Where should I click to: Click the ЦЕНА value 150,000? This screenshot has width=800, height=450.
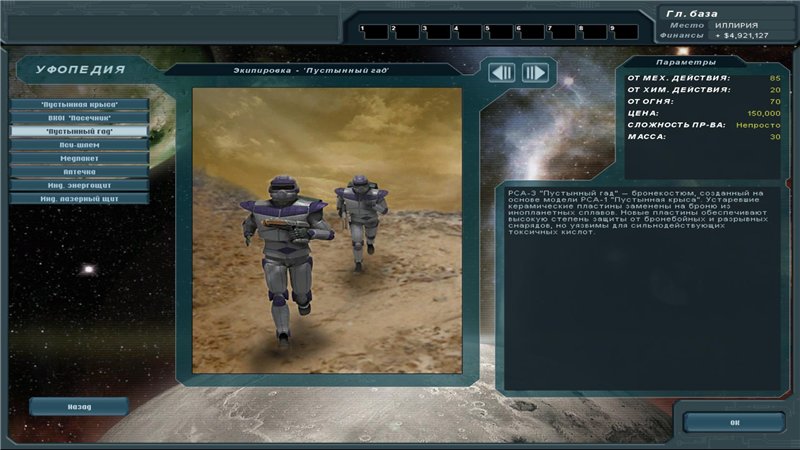coord(764,113)
